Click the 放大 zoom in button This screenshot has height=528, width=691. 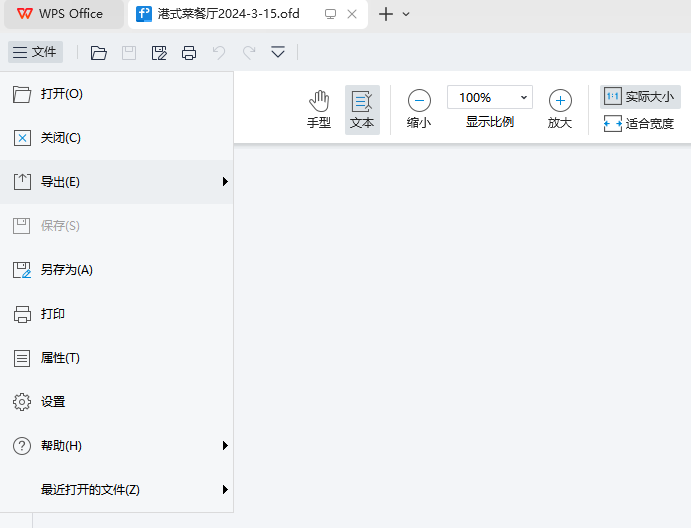pos(560,110)
